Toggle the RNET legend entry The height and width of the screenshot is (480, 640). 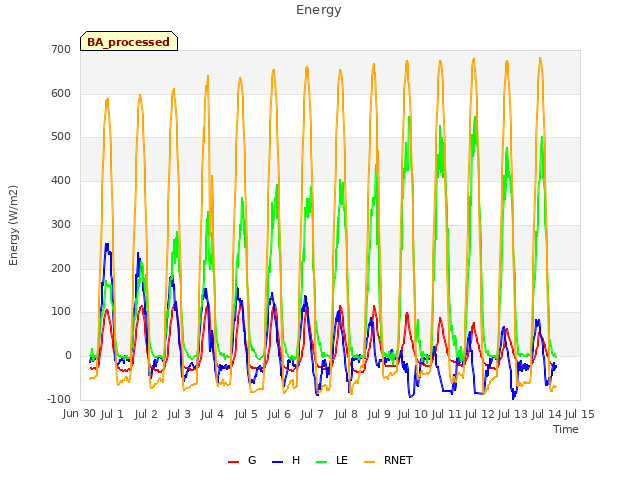tap(388, 460)
